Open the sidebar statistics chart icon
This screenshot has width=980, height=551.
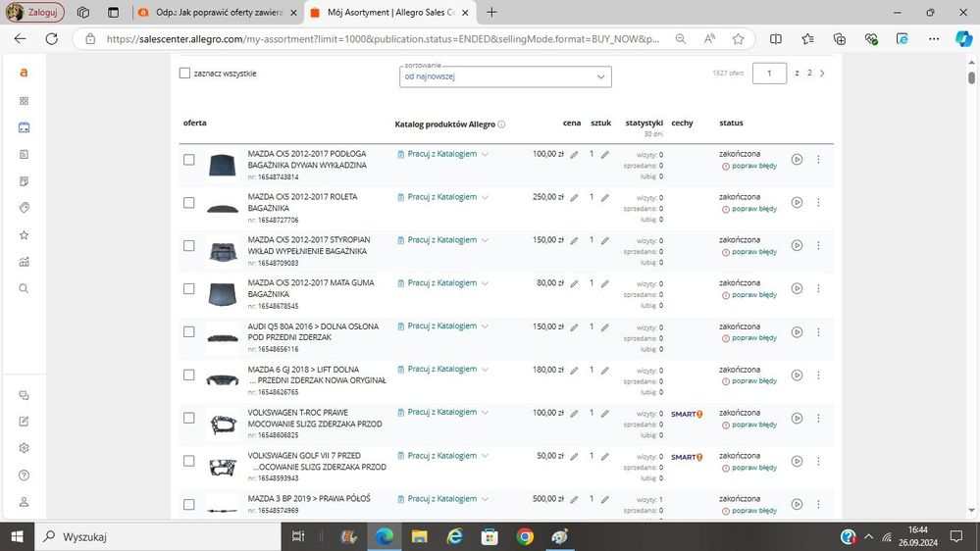point(24,262)
